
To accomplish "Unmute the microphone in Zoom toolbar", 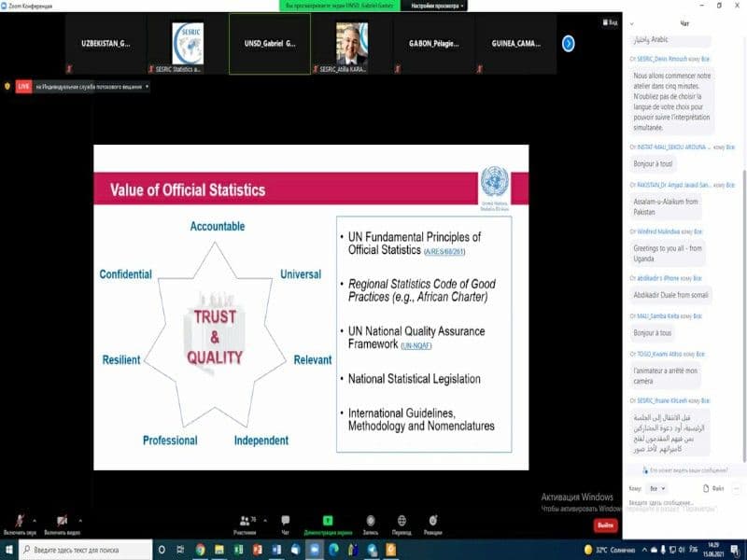I will click(19, 521).
